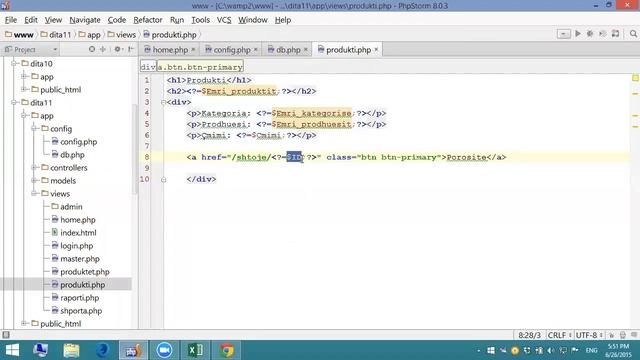Click the 8:28/3 cursor position indicator
Screen dimensions: 640x360
pyautogui.click(x=529, y=335)
